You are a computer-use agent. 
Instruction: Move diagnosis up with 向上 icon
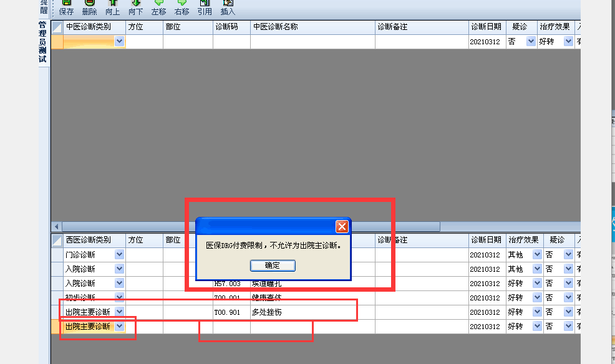click(112, 7)
